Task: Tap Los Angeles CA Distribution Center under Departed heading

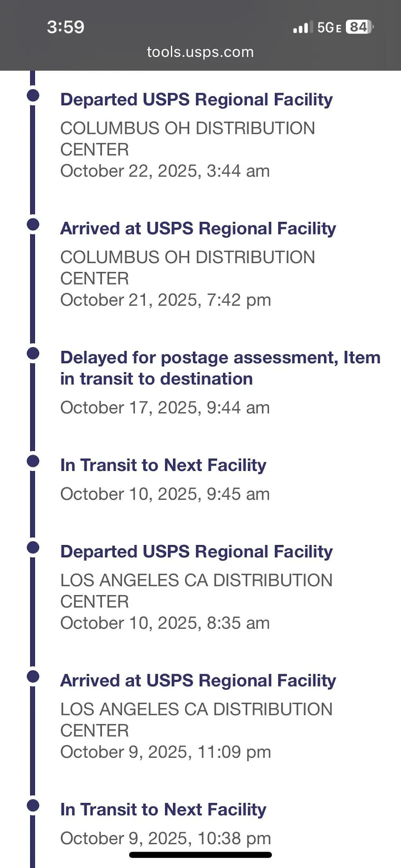Action: tap(196, 591)
